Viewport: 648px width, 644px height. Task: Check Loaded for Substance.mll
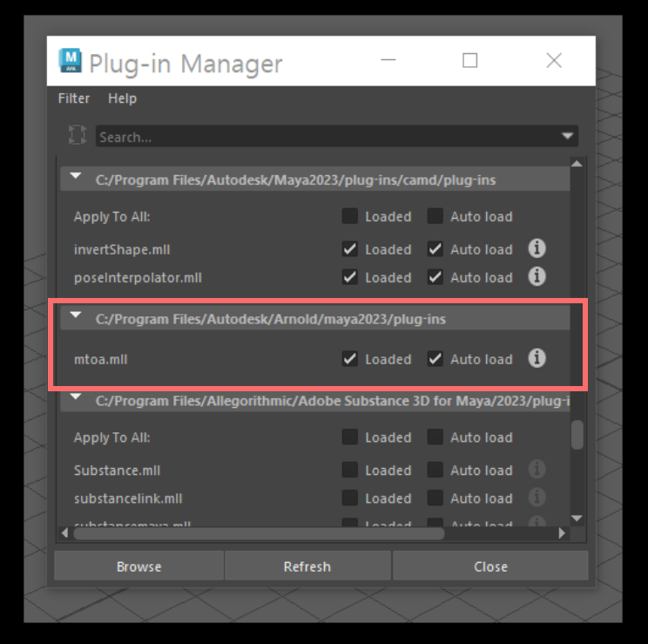pyautogui.click(x=350, y=470)
